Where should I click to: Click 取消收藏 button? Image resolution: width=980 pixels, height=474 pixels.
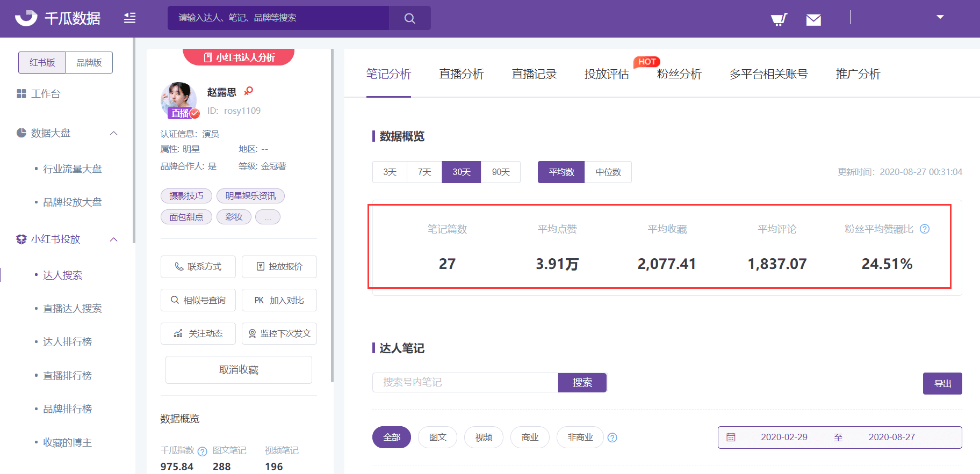click(x=239, y=370)
